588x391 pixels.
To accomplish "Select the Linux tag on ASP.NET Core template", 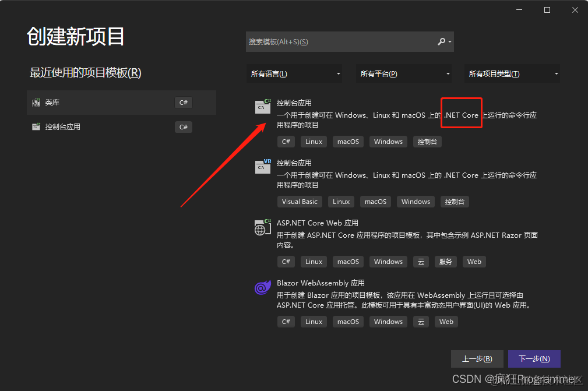I will pyautogui.click(x=314, y=261).
